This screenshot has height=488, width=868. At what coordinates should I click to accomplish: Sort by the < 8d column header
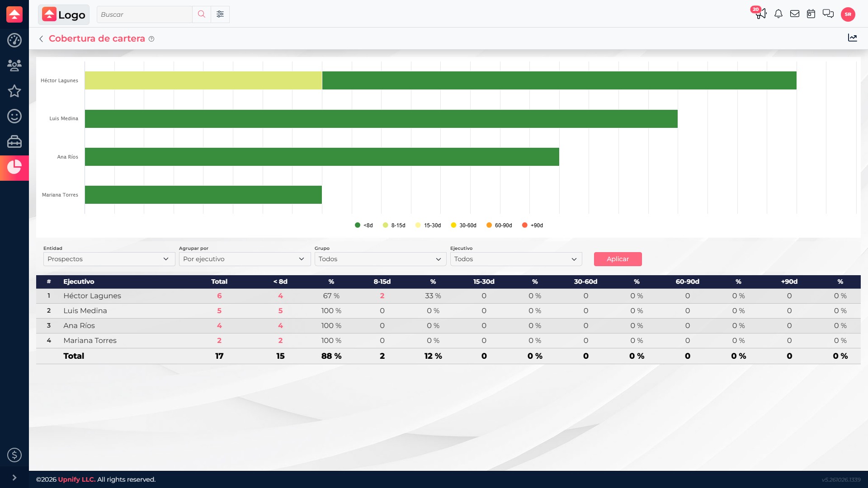pyautogui.click(x=280, y=282)
